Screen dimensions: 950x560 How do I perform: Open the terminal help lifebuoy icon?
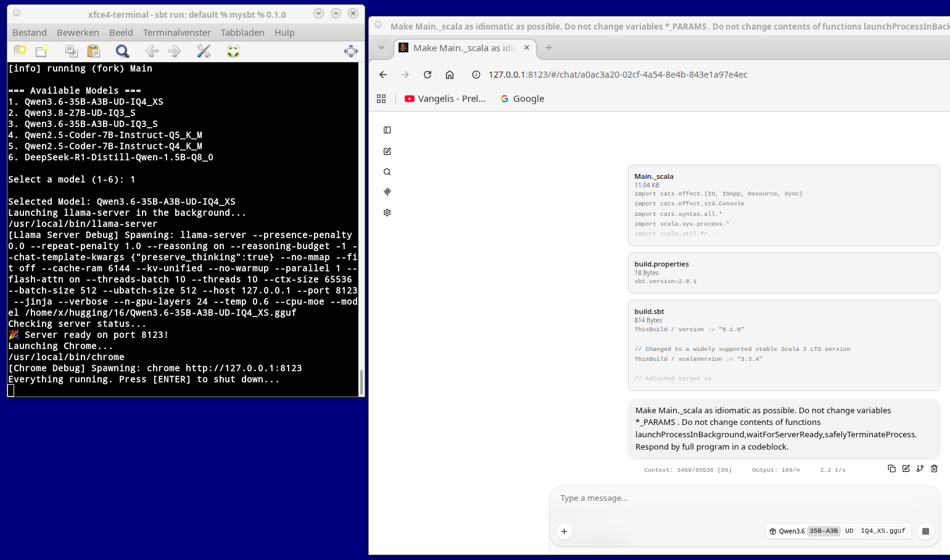tap(233, 51)
